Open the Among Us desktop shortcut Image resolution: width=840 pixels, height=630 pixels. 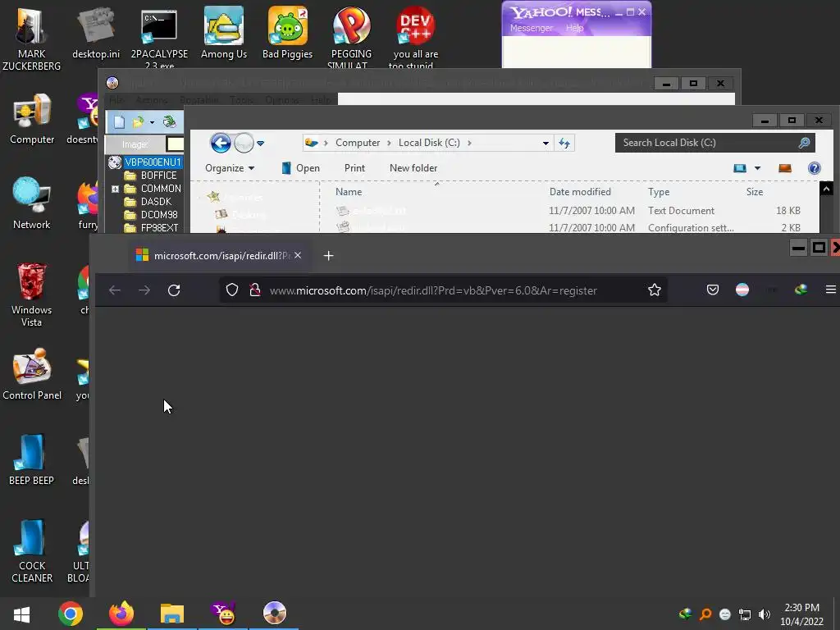(224, 33)
